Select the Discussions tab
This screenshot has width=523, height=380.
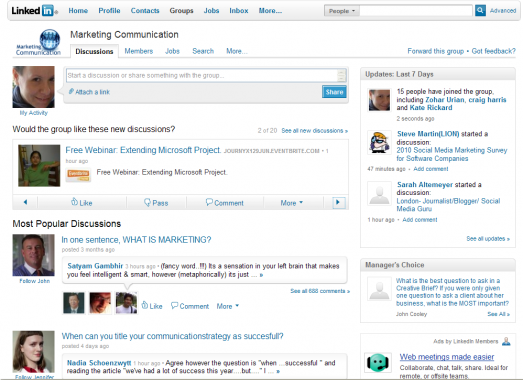click(x=94, y=51)
